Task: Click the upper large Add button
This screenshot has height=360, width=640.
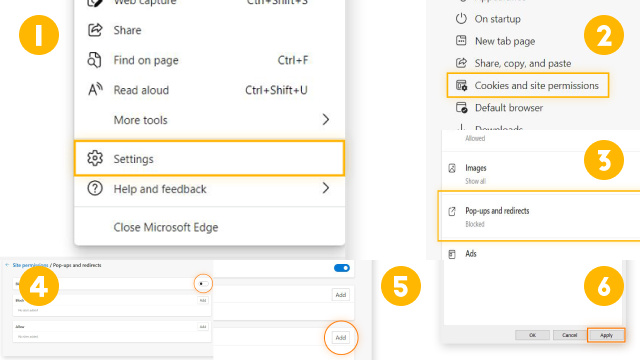Action: pos(340,295)
